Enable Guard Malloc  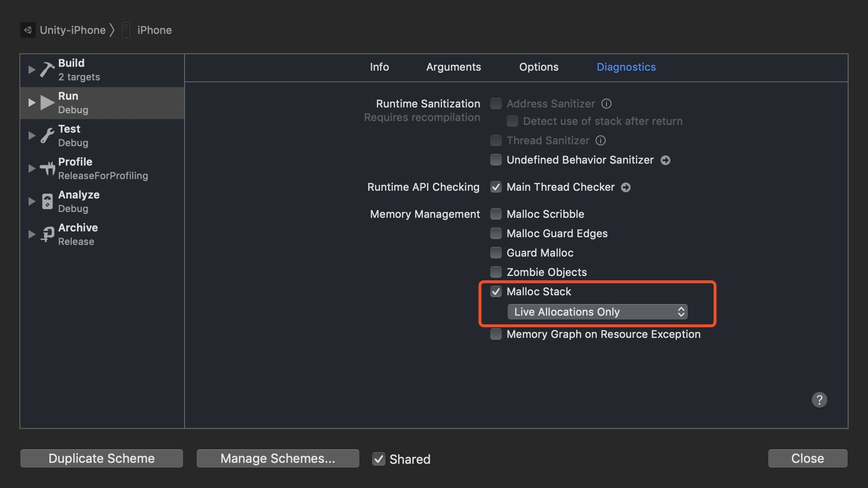tap(496, 253)
